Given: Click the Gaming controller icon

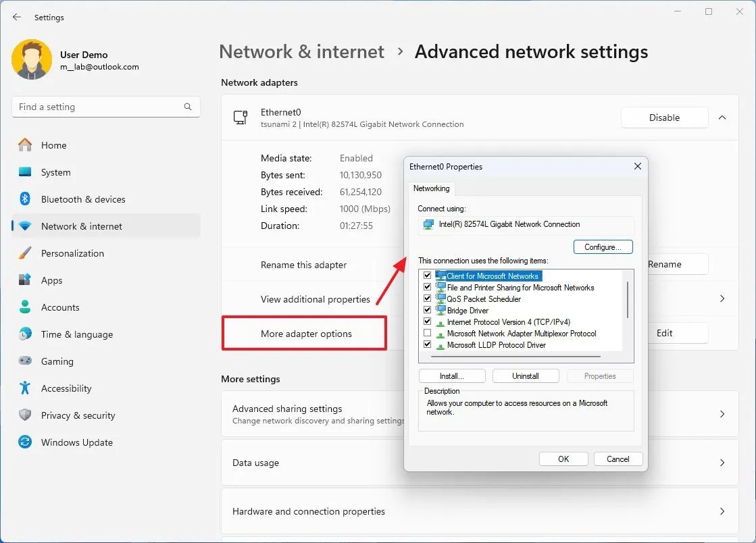Looking at the screenshot, I should 25,361.
